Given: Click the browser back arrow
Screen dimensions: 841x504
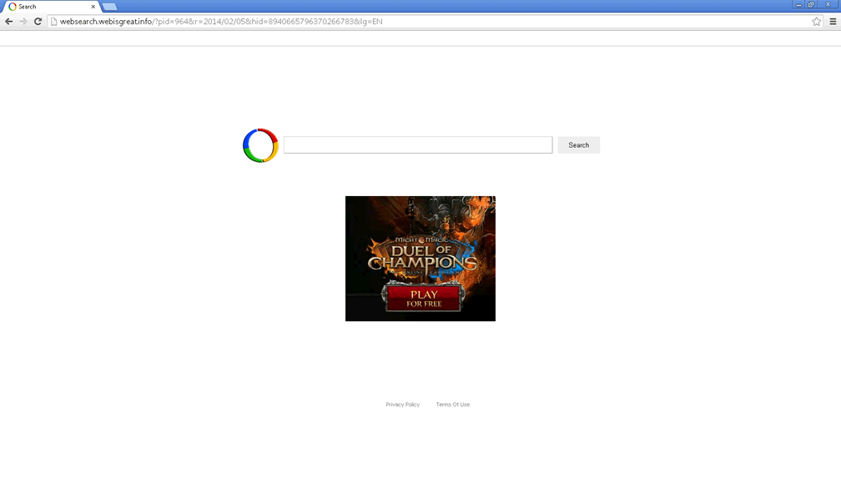Looking at the screenshot, I should point(9,22).
